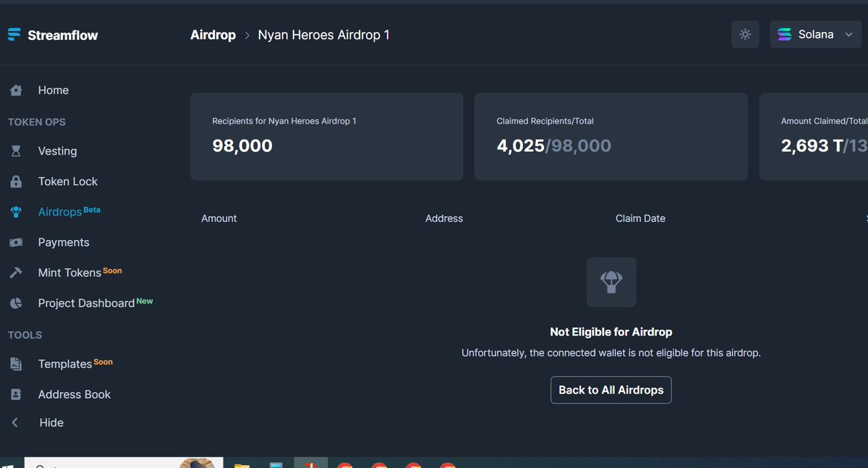Open Payments via the cash icon
The image size is (868, 468).
coord(15,242)
